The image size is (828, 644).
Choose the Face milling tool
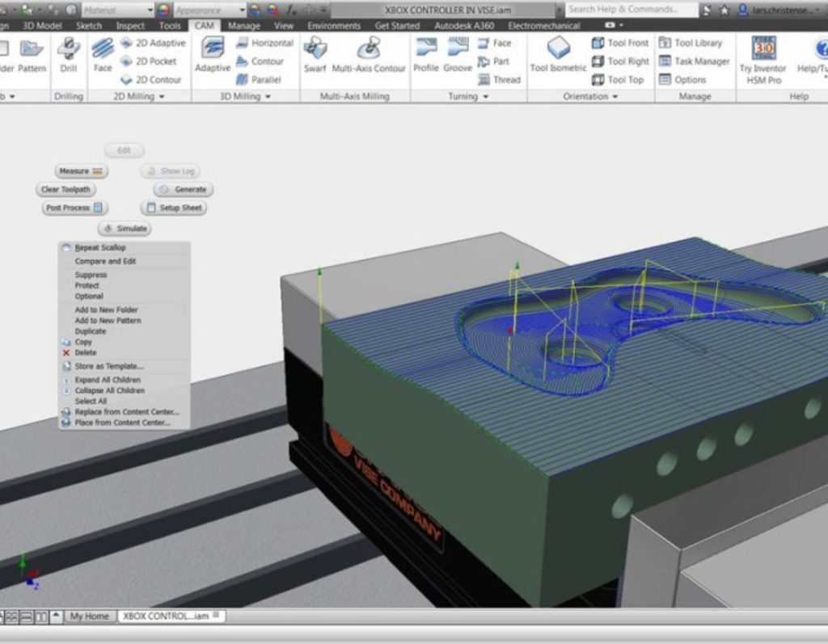[103, 55]
